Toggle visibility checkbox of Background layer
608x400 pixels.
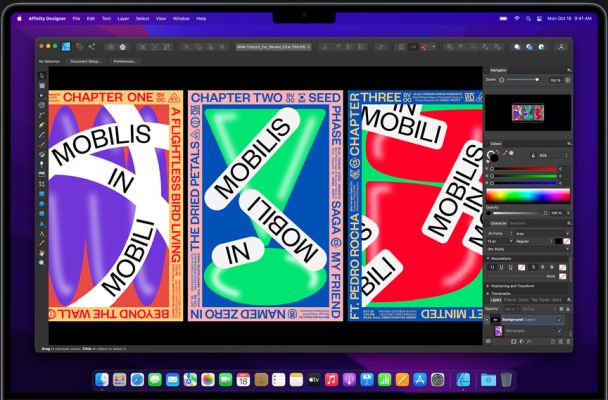[561, 320]
